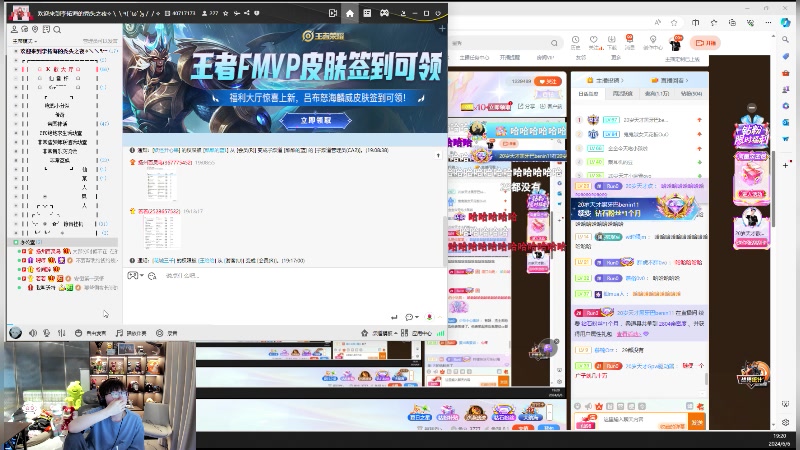Click the share link under the follow button
Viewport: 800px width, 450px height.
(x=526, y=106)
